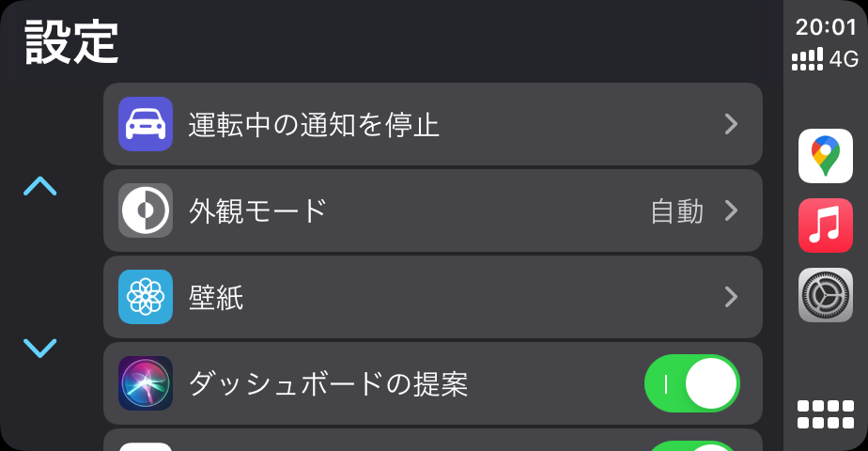Click the flower wallpaper icon
Image resolution: width=868 pixels, height=451 pixels.
(146, 297)
